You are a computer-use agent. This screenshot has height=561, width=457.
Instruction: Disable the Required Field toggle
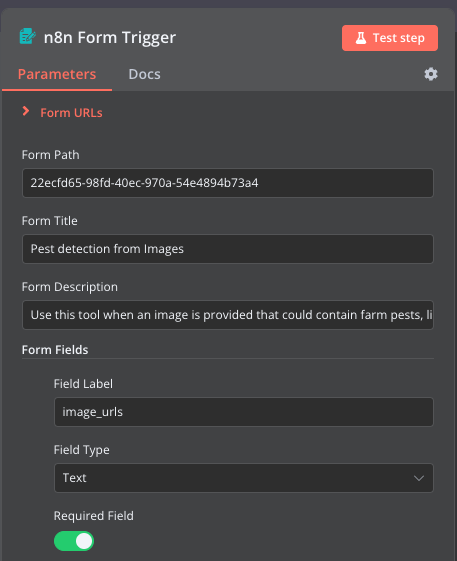74,541
